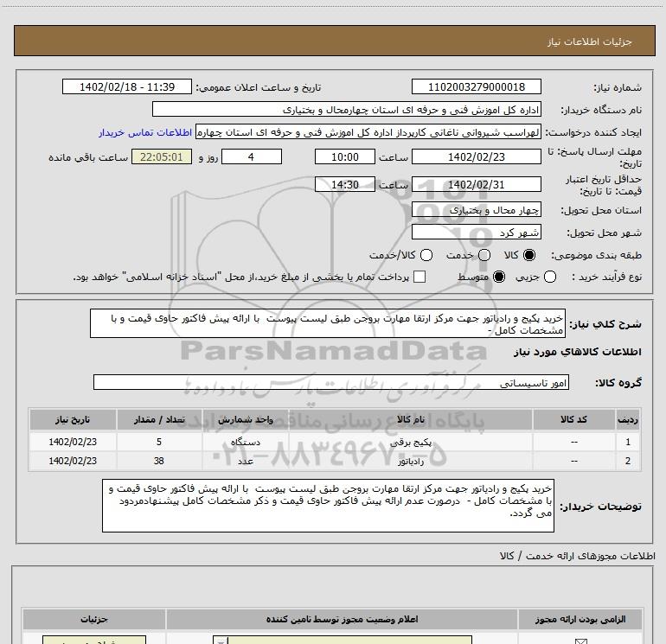This screenshot has width=666, height=644.
Task: Click the اطلاعات مجوزهای ارائه خدمت / کالا heading
Action: coord(577,556)
